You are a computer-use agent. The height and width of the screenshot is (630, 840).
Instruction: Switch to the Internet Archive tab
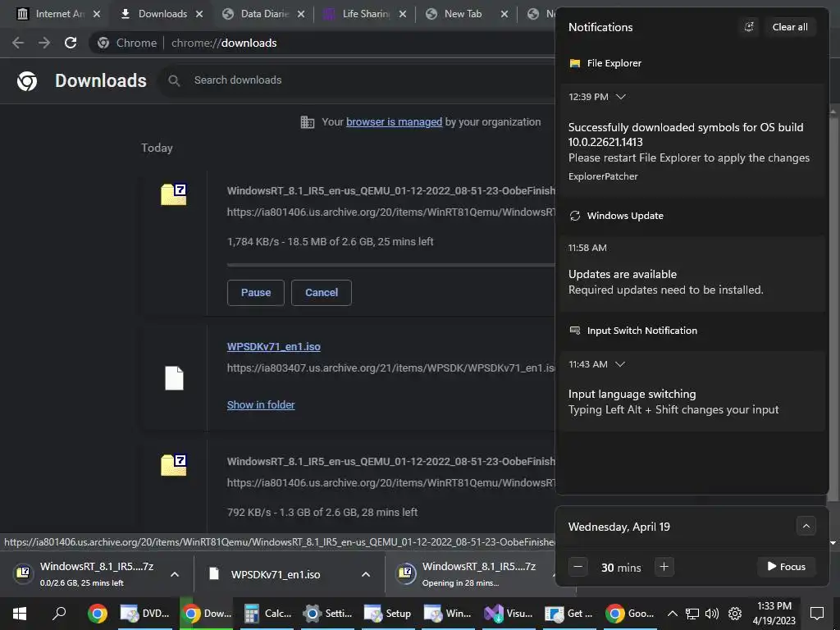point(59,14)
